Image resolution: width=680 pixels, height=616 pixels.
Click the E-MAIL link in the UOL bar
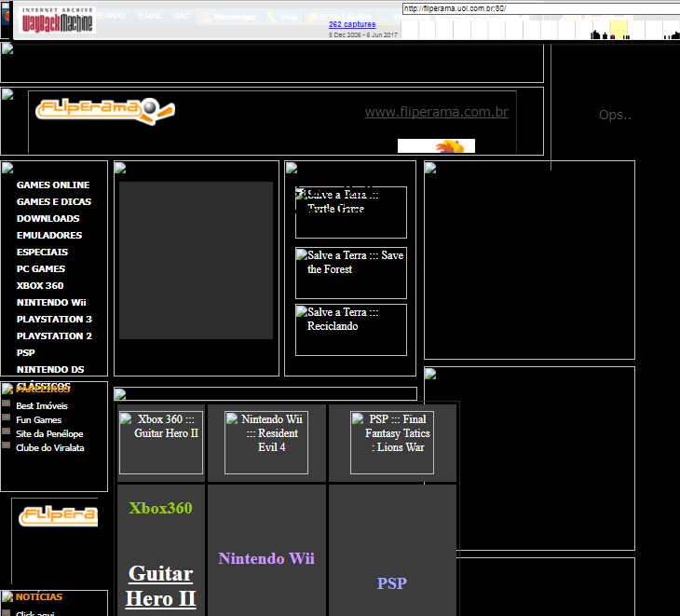pos(150,16)
